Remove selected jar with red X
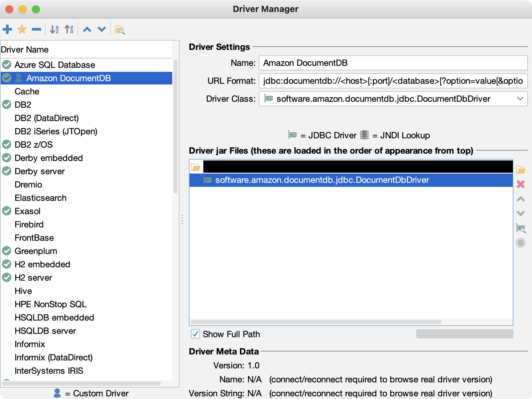 [x=521, y=184]
